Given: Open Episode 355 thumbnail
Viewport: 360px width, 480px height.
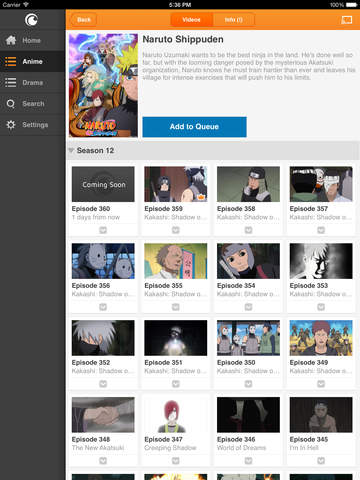Looking at the screenshot, I should click(176, 261).
